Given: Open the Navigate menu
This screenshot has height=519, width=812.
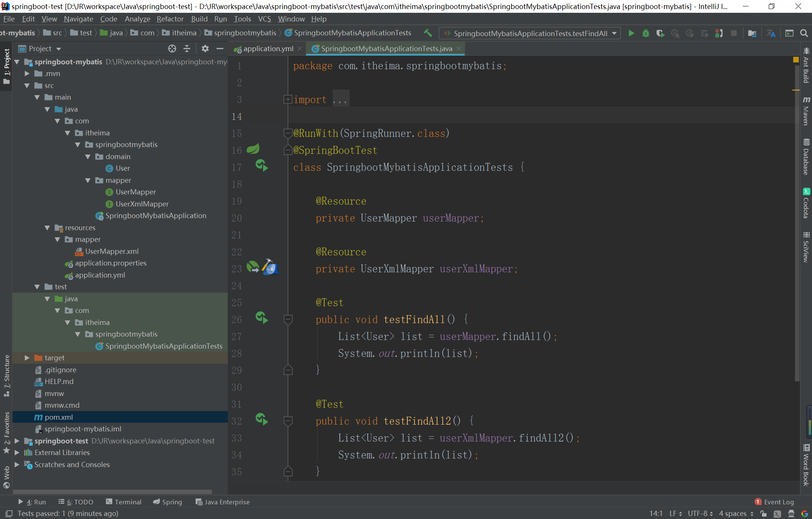Looking at the screenshot, I should tap(78, 19).
